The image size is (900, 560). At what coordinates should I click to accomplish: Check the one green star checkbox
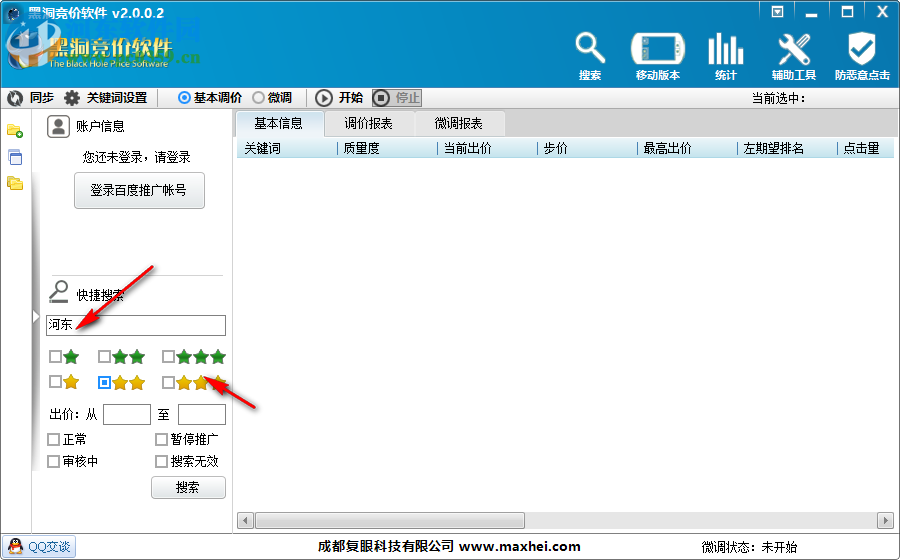click(55, 357)
